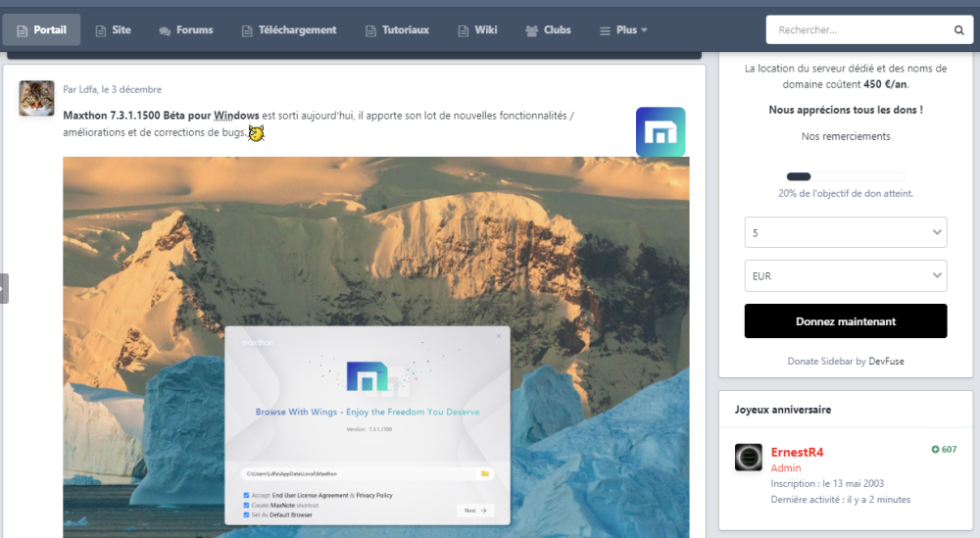Toggle the Create MaxNote shortcut checkbox
Image resolution: width=980 pixels, height=538 pixels.
pos(246,505)
